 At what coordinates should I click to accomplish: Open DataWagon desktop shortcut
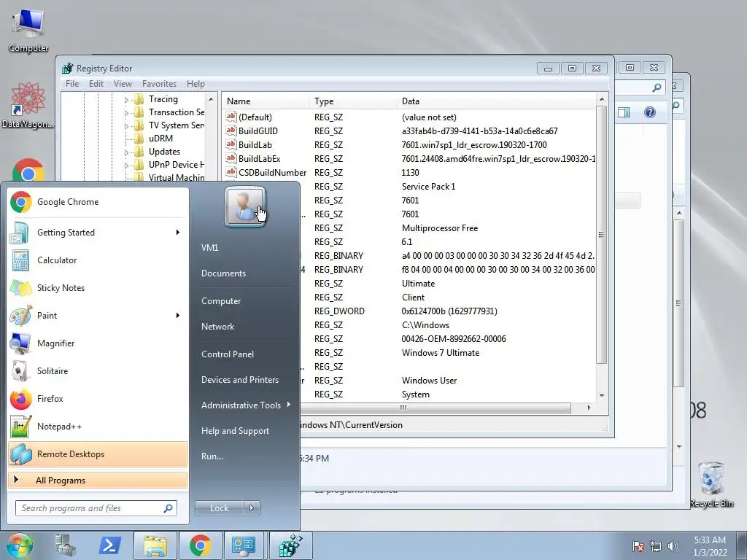[28, 106]
